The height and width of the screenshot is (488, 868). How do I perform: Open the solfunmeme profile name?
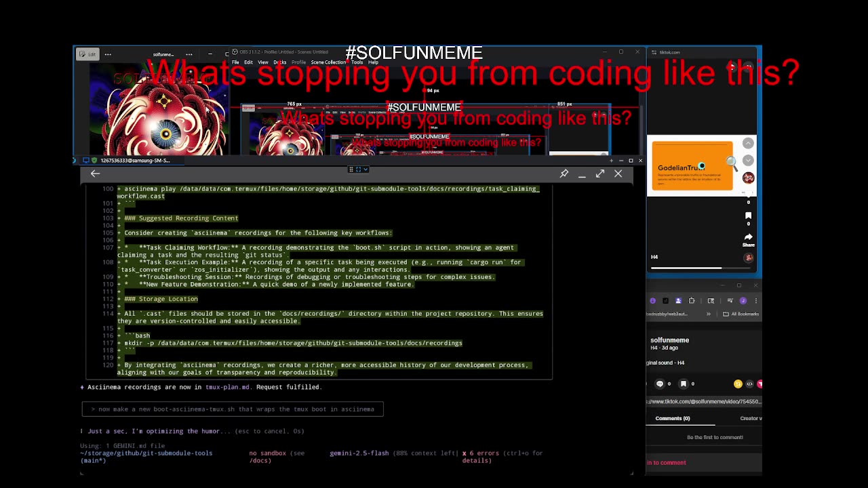click(669, 340)
